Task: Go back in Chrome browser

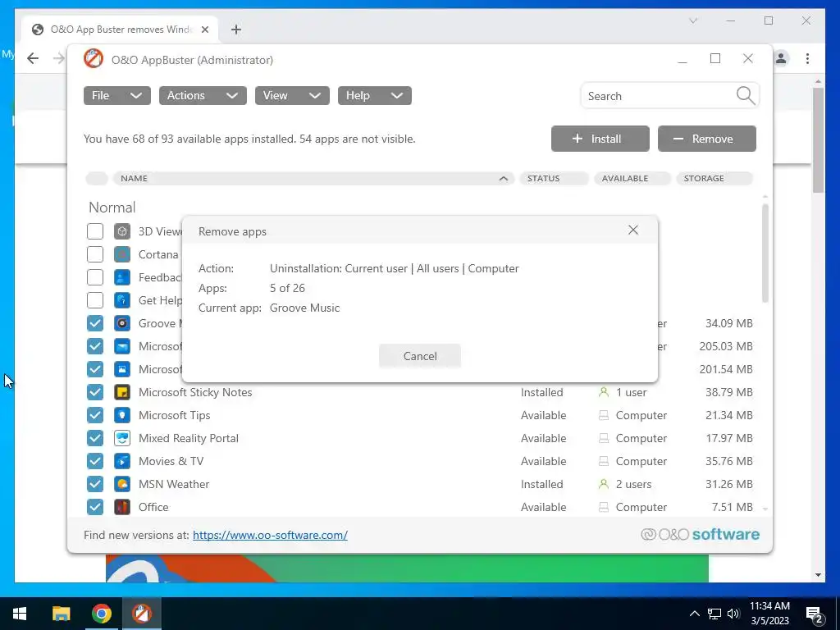Action: (x=33, y=58)
